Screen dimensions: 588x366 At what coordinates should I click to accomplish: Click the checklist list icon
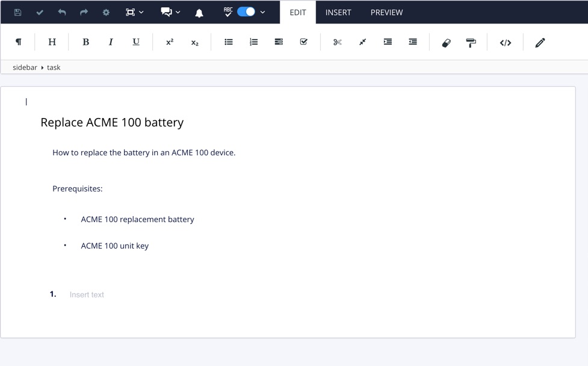[303, 42]
